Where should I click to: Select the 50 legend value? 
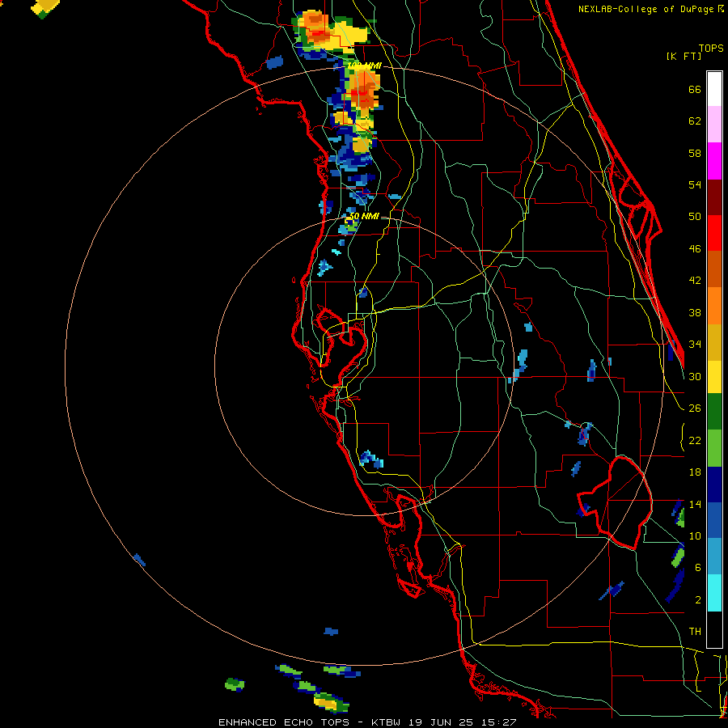(695, 216)
